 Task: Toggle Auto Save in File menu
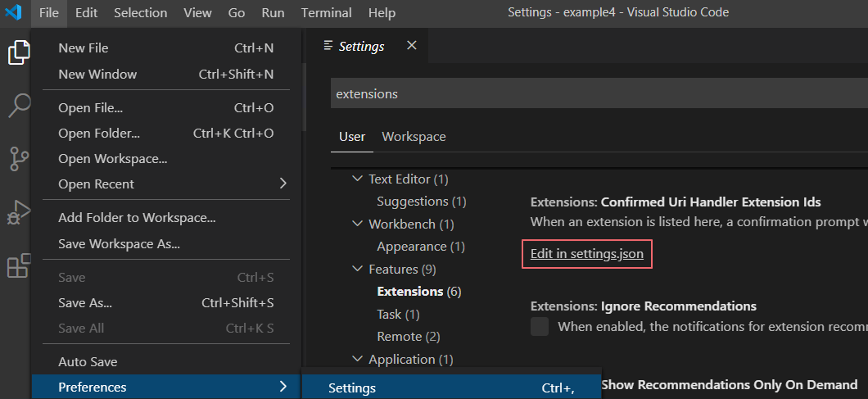[x=166, y=362]
